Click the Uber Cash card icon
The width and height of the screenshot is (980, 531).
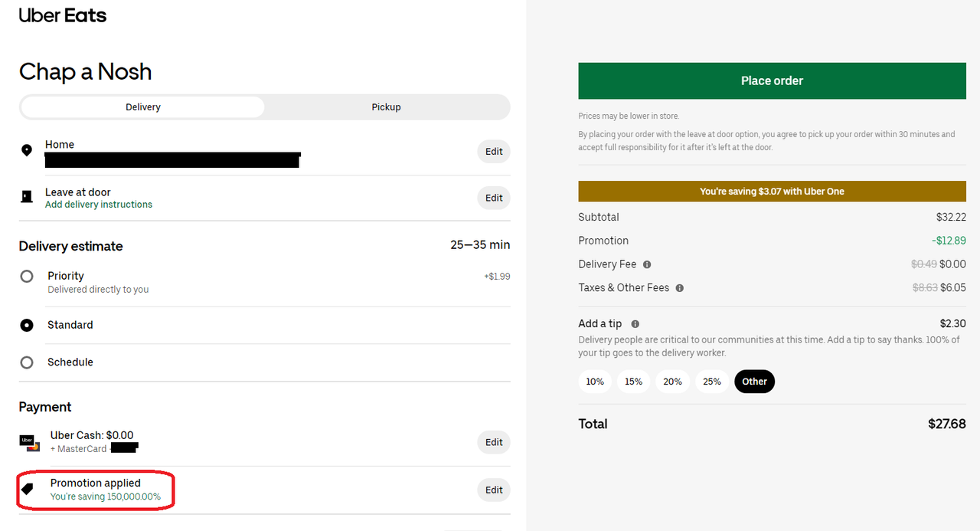[29, 442]
